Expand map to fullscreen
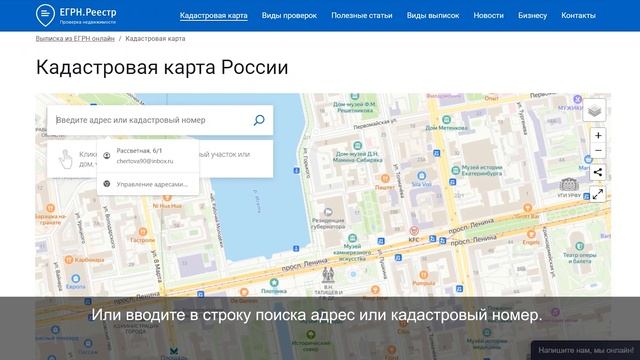The width and height of the screenshot is (640, 360). coord(598,194)
